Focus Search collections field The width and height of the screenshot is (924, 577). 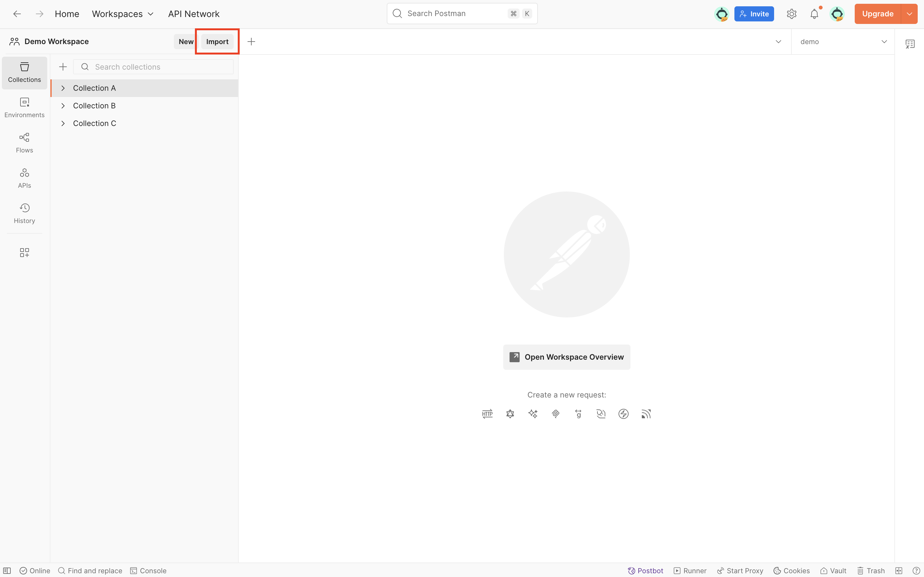pos(153,67)
